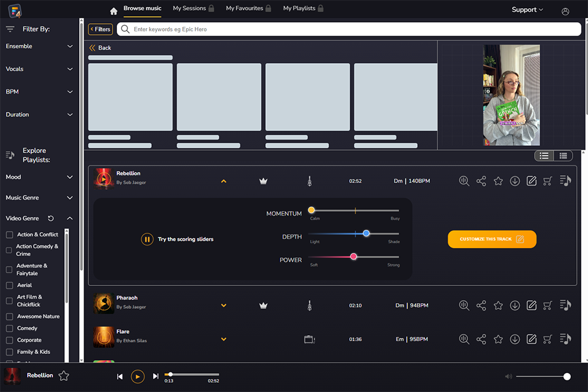The width and height of the screenshot is (588, 392).
Task: Click the crown icon on Pharaoh row
Action: point(263,306)
